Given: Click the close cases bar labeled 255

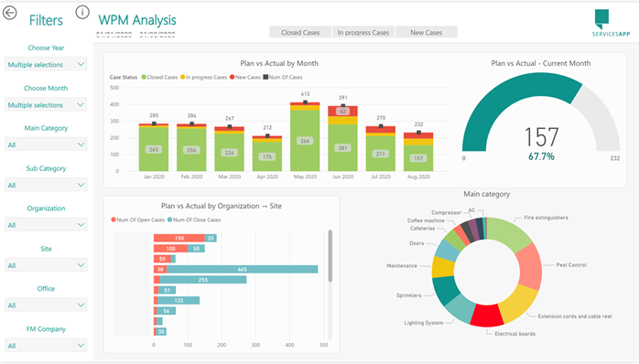Looking at the screenshot, I should tap(203, 280).
